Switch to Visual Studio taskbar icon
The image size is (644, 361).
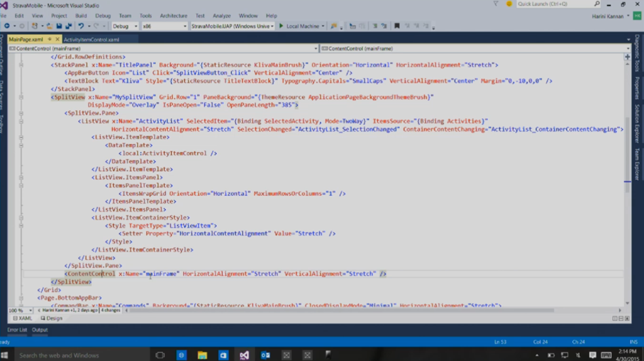tap(245, 355)
